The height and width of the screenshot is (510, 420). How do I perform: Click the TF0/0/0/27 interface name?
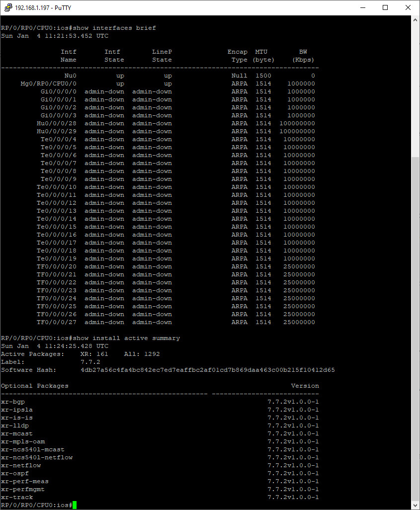tap(56, 322)
